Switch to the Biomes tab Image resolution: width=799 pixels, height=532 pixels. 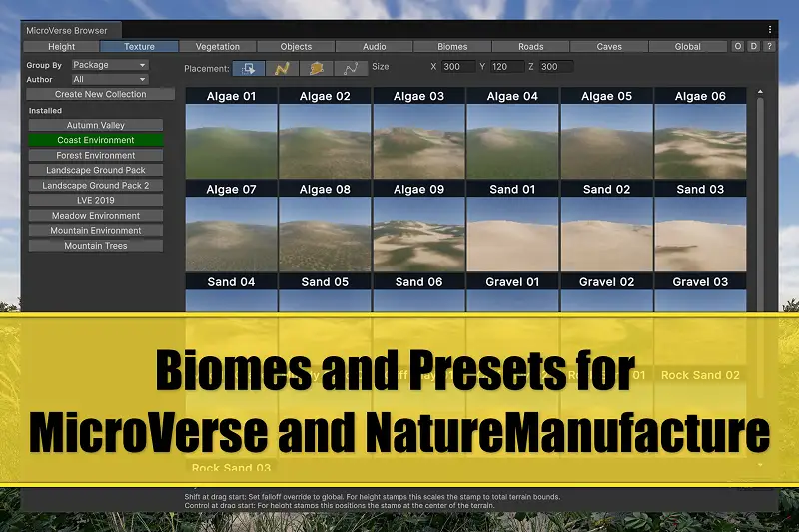452,46
